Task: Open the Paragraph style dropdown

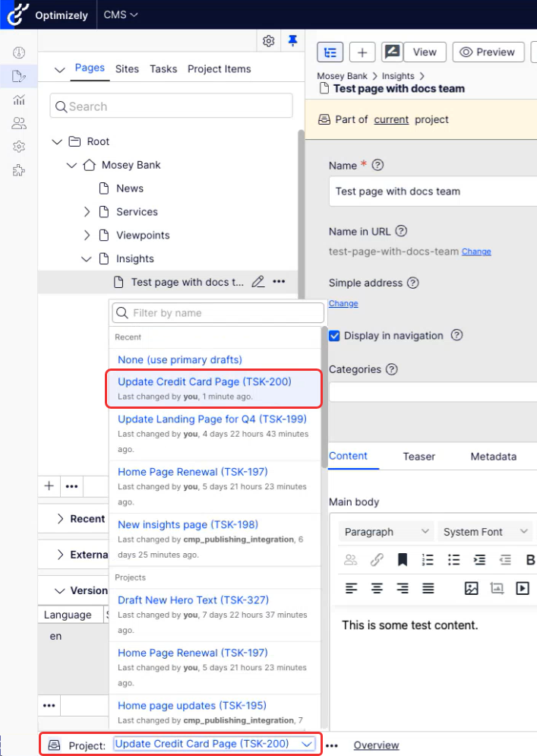Action: (x=386, y=532)
